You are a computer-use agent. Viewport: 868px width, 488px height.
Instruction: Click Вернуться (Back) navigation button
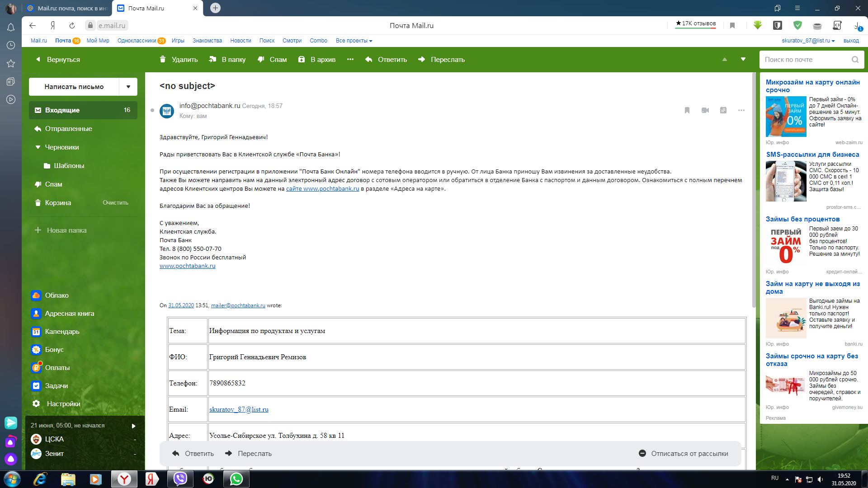click(57, 59)
